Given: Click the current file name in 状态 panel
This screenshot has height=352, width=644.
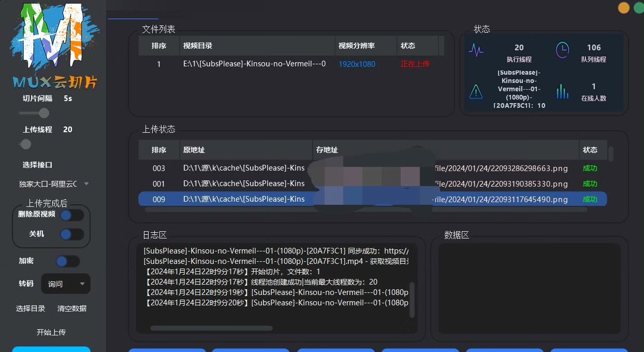Looking at the screenshot, I should pos(519,89).
